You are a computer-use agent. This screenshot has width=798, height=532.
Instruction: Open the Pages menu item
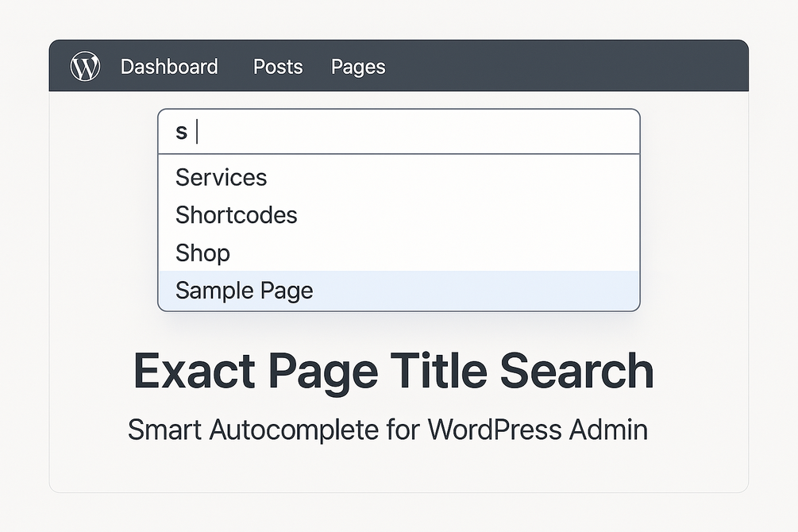pyautogui.click(x=358, y=67)
